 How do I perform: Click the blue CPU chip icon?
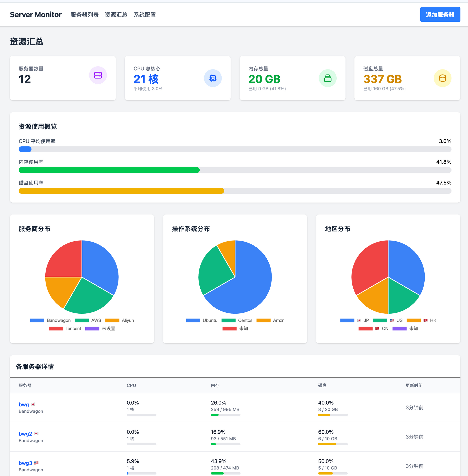click(213, 78)
